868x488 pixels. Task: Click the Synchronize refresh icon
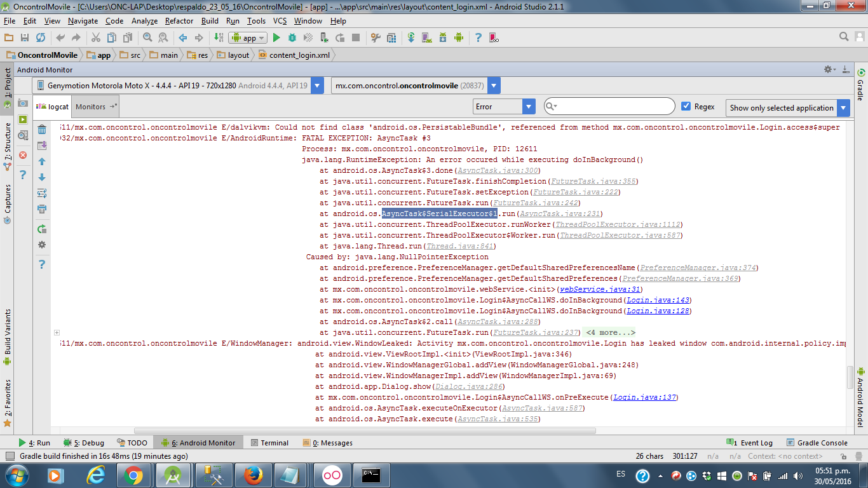(41, 38)
